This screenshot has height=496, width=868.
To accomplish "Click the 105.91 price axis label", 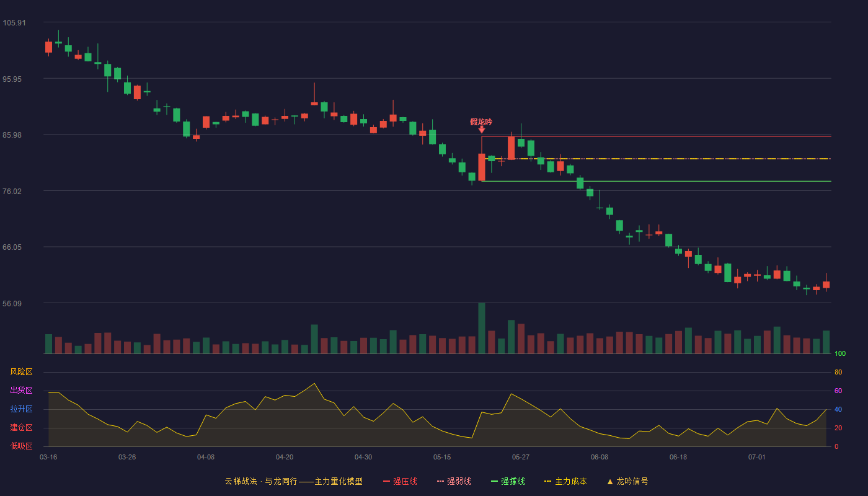I will [x=14, y=23].
